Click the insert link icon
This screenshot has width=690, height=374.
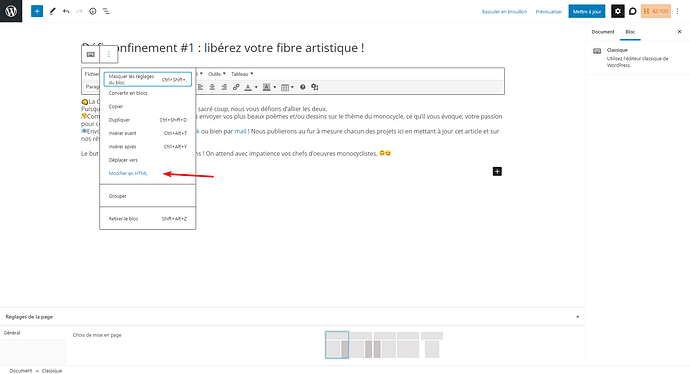pyautogui.click(x=236, y=87)
